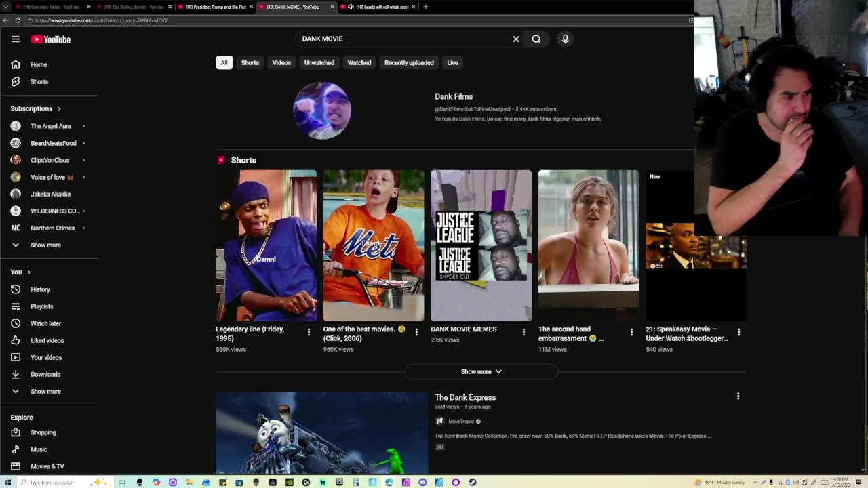
Task: Click the magnifier search button
Action: click(536, 39)
